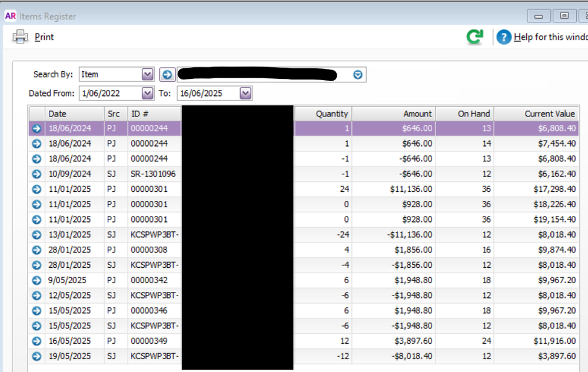Click the Print printer icon
This screenshot has width=588, height=372.
click(21, 37)
